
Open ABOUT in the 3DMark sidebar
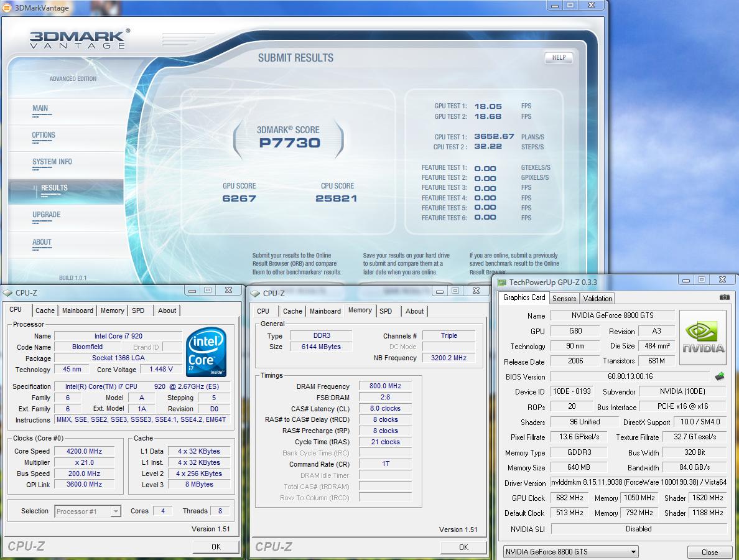tap(42, 242)
